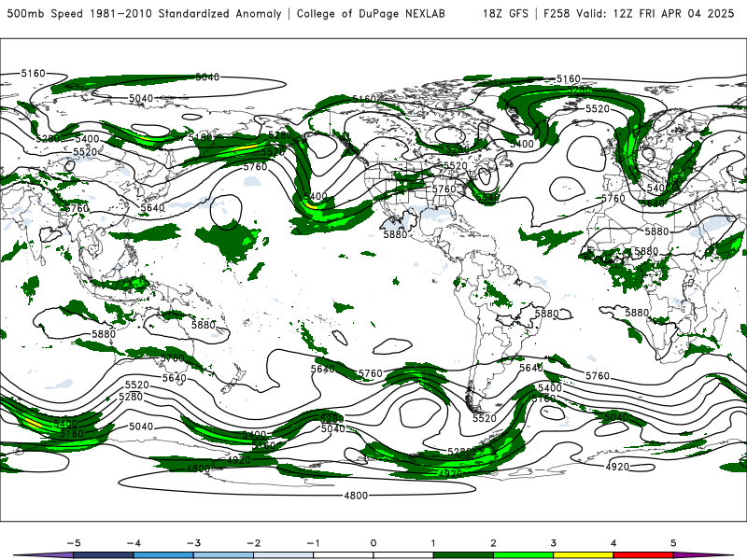Click the 5520 label near South America's southern tip

point(485,418)
